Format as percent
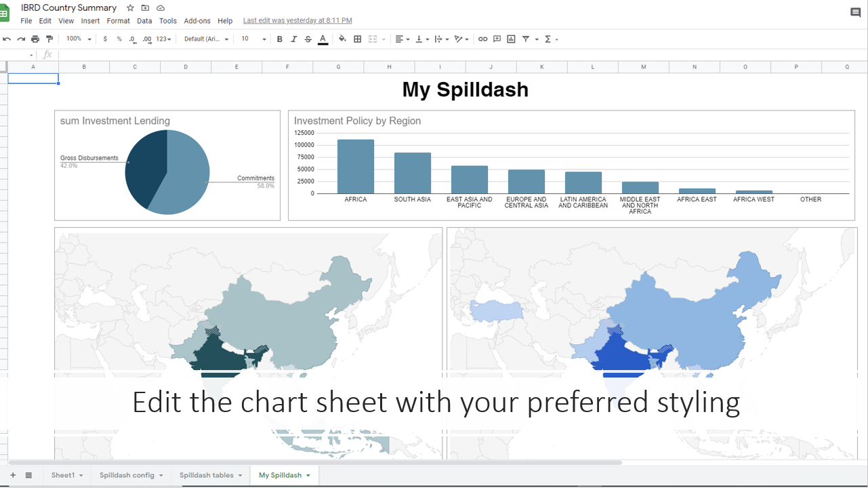This screenshot has width=868, height=488. (119, 39)
